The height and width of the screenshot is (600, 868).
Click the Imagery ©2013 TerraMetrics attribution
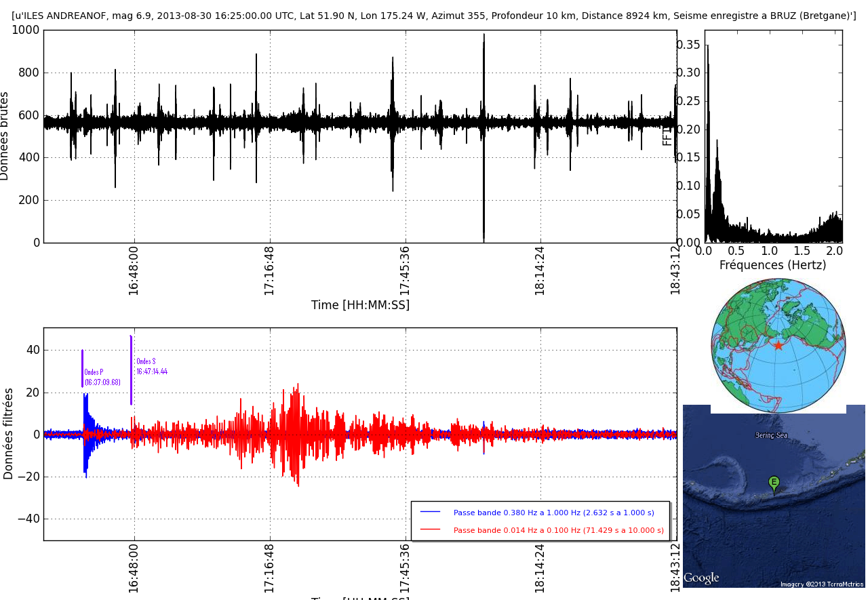[822, 584]
